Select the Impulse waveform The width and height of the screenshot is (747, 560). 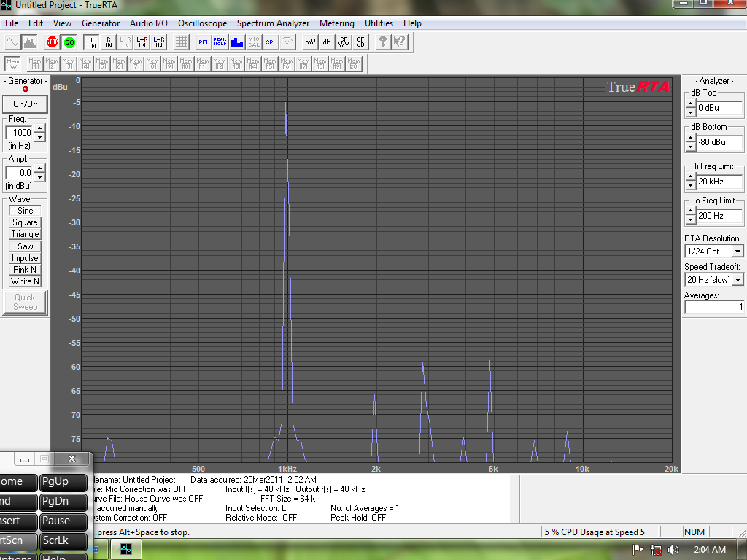click(x=26, y=258)
